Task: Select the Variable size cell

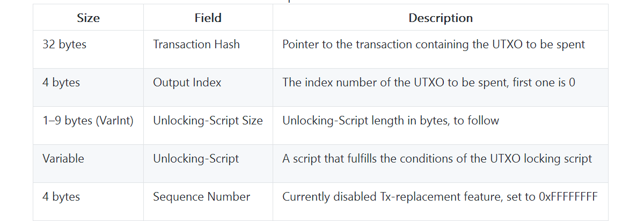Action: click(x=63, y=159)
